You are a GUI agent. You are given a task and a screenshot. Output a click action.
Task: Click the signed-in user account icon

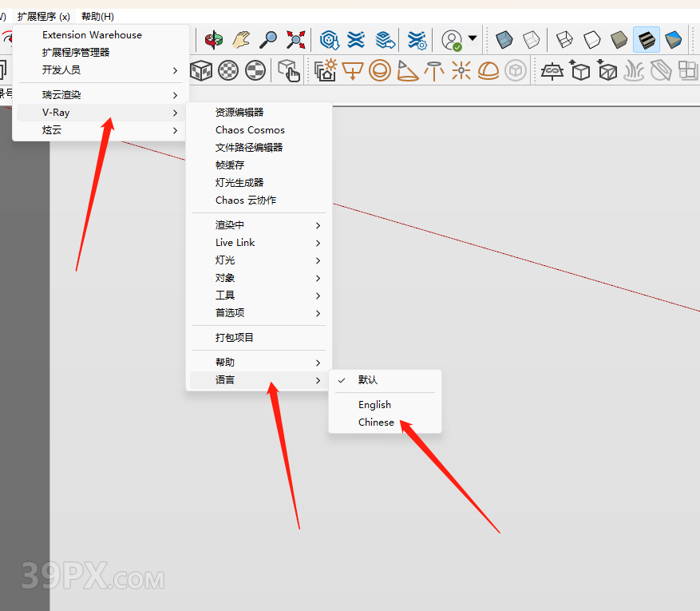click(x=451, y=40)
